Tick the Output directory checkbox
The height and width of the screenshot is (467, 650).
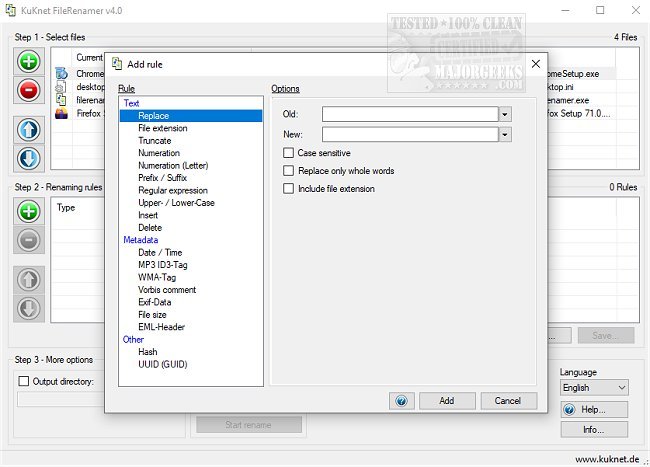click(24, 381)
